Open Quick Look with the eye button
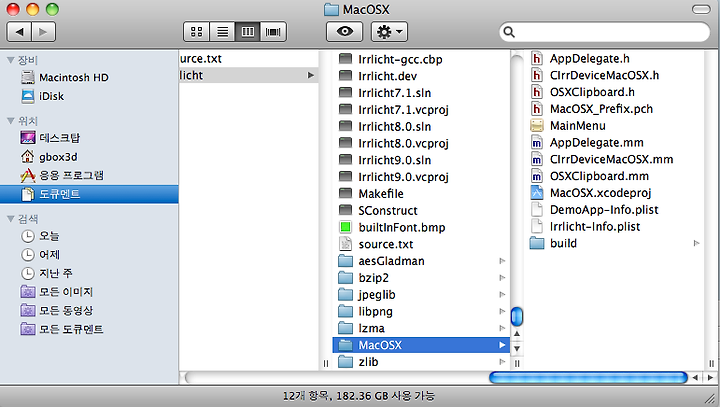The width and height of the screenshot is (720, 407). (x=344, y=32)
